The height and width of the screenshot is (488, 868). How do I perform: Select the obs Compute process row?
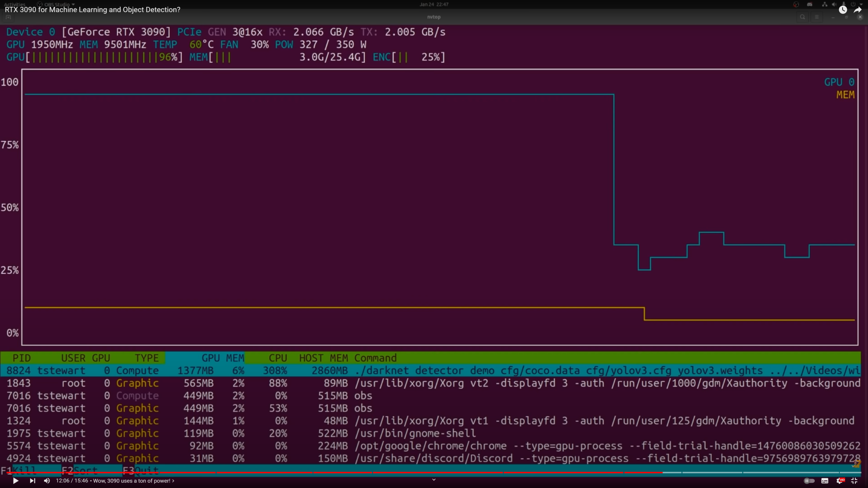point(430,395)
